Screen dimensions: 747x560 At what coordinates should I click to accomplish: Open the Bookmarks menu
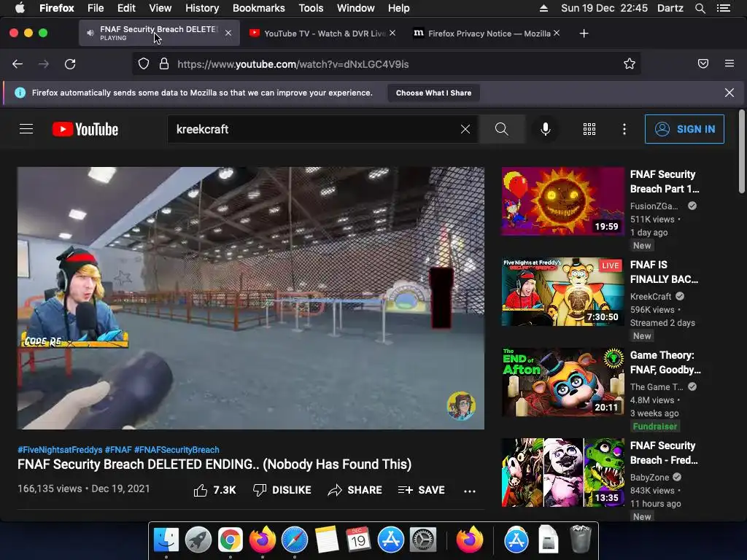259,8
